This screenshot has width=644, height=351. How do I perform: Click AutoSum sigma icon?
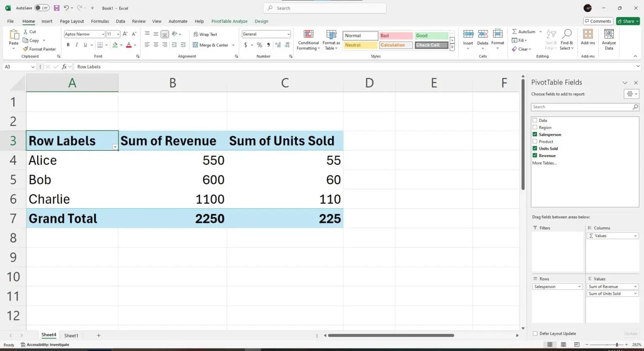point(514,32)
